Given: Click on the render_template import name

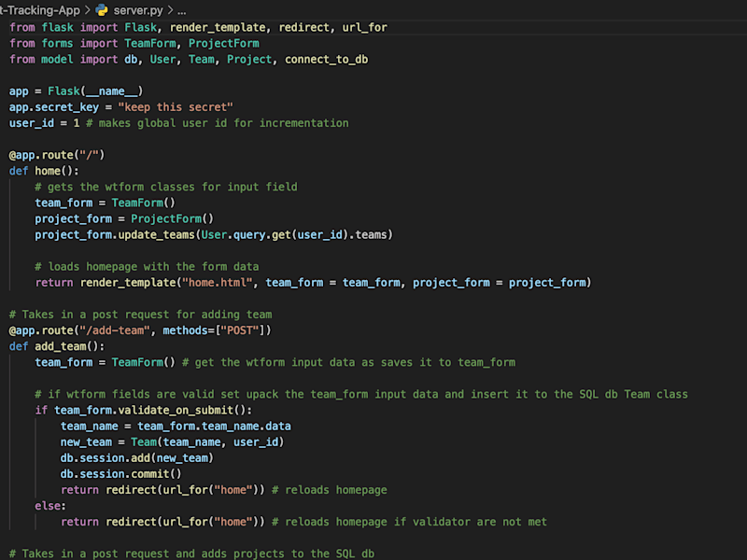Looking at the screenshot, I should 218,28.
